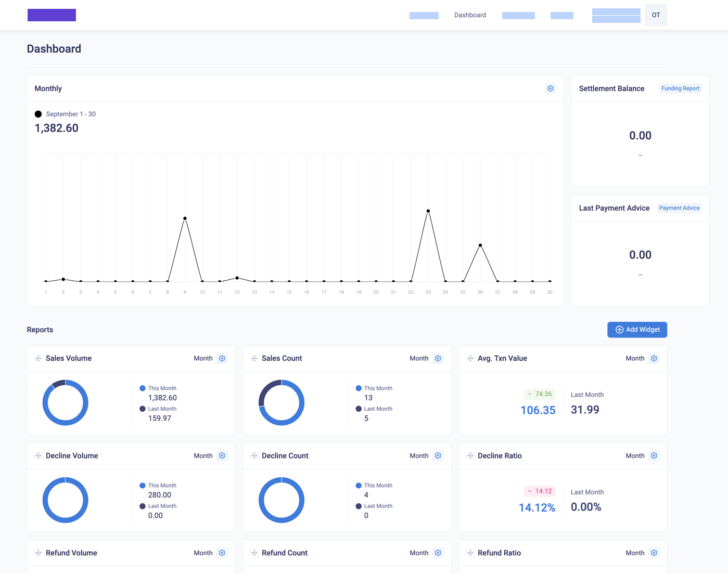728x574 pixels.
Task: Click the Settlement Balance heading
Action: click(x=611, y=88)
